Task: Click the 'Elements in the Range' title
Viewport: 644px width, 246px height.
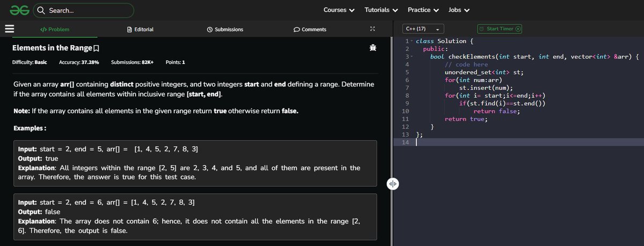Action: pyautogui.click(x=52, y=48)
